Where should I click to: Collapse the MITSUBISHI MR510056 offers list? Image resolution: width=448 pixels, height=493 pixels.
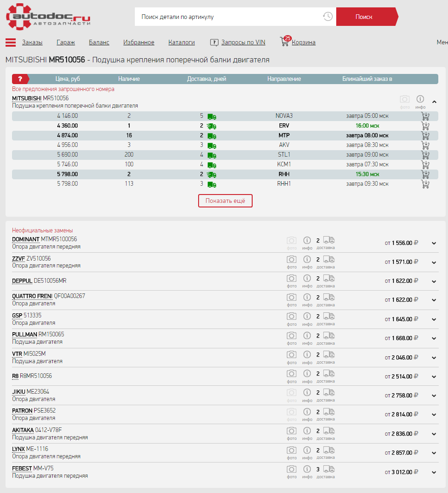(x=434, y=102)
